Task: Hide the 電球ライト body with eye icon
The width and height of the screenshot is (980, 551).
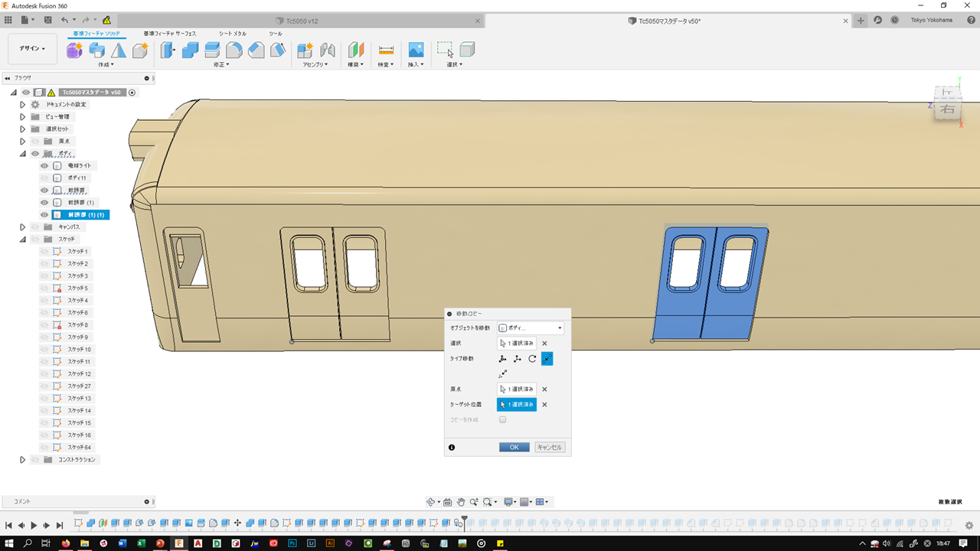Action: (x=44, y=166)
